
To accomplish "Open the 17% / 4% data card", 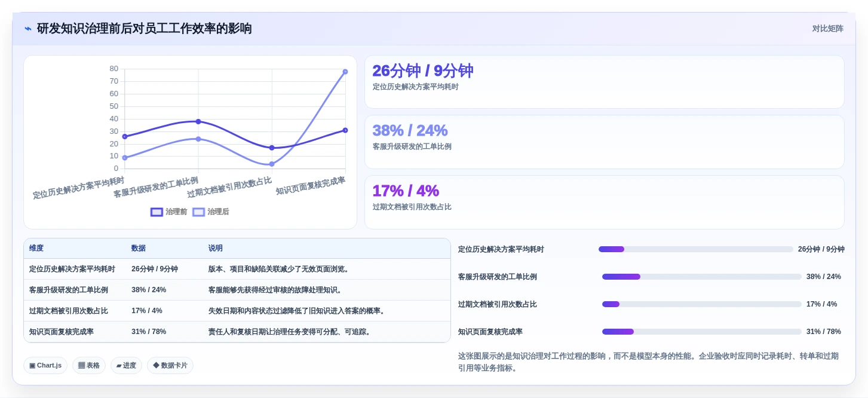I will coord(605,202).
